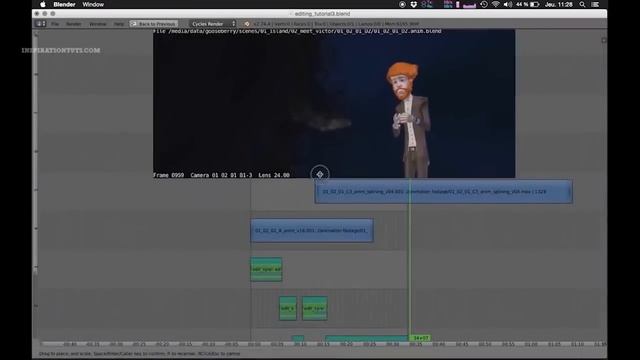Open the Wi-Fi status menu
The height and width of the screenshot is (360, 640).
496,4
